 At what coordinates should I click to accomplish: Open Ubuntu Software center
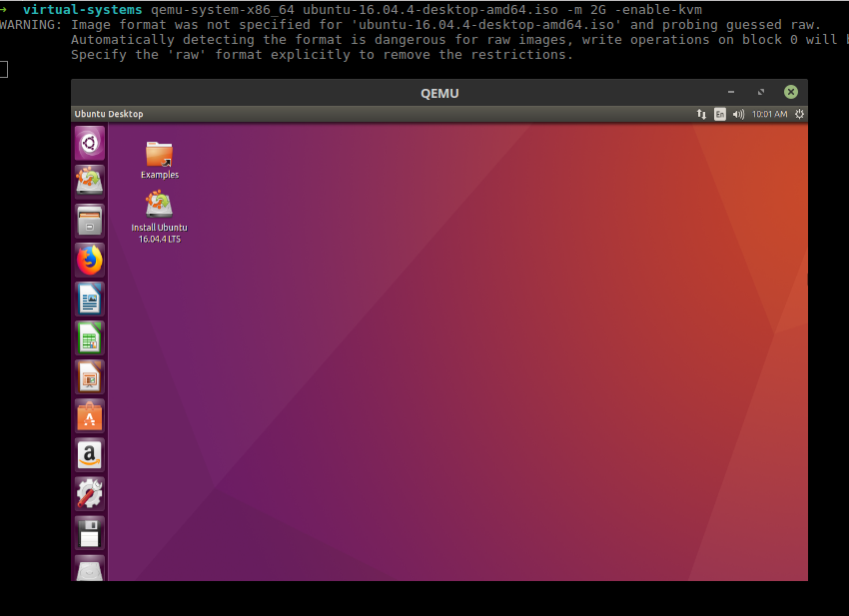(x=89, y=415)
